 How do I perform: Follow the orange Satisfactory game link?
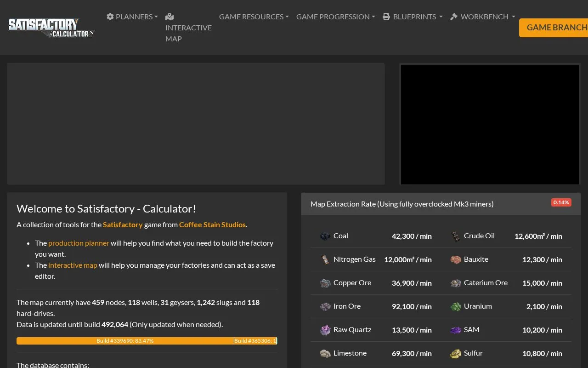(x=123, y=225)
